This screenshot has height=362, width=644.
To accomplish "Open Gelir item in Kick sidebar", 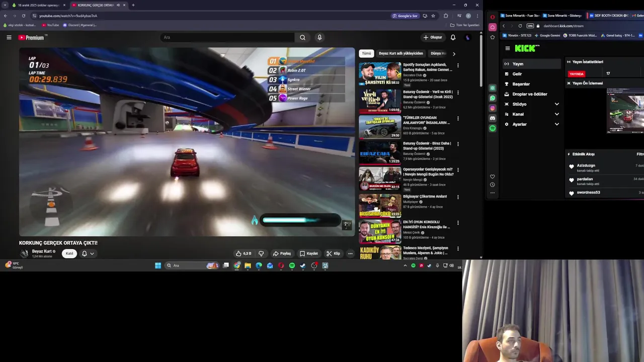I will coord(532,74).
